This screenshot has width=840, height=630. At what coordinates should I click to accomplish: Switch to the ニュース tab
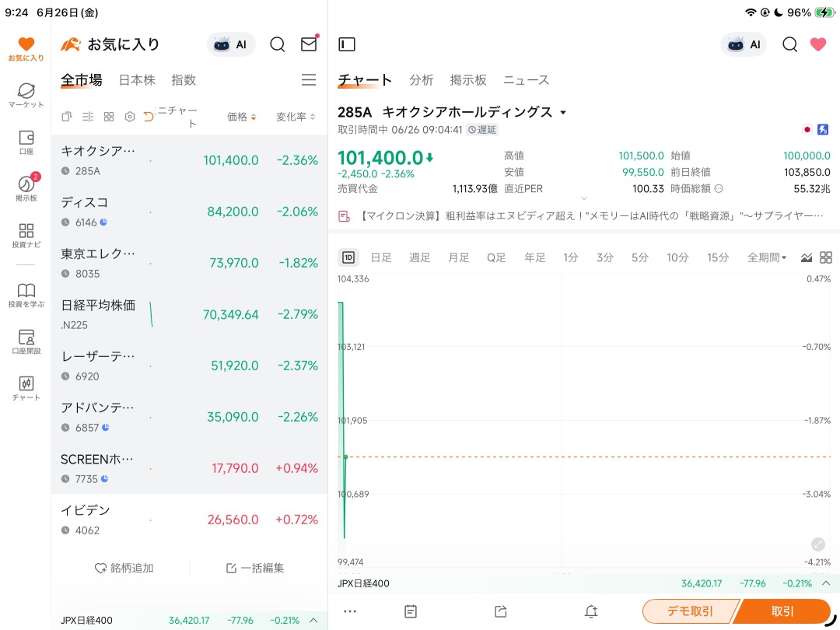(526, 80)
